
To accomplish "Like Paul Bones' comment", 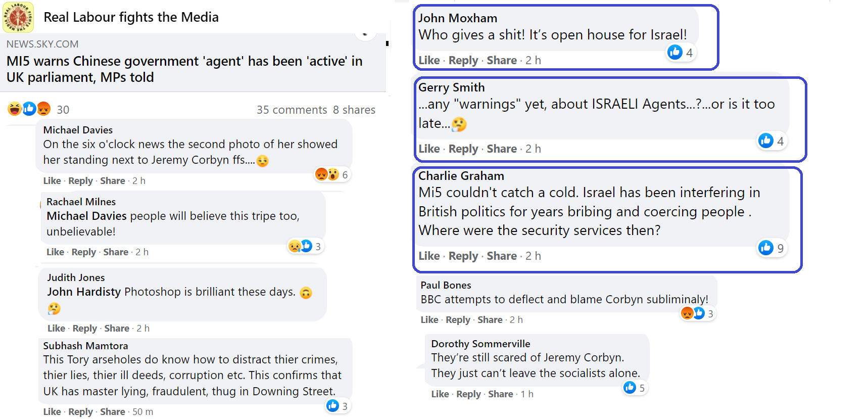I will 429,320.
